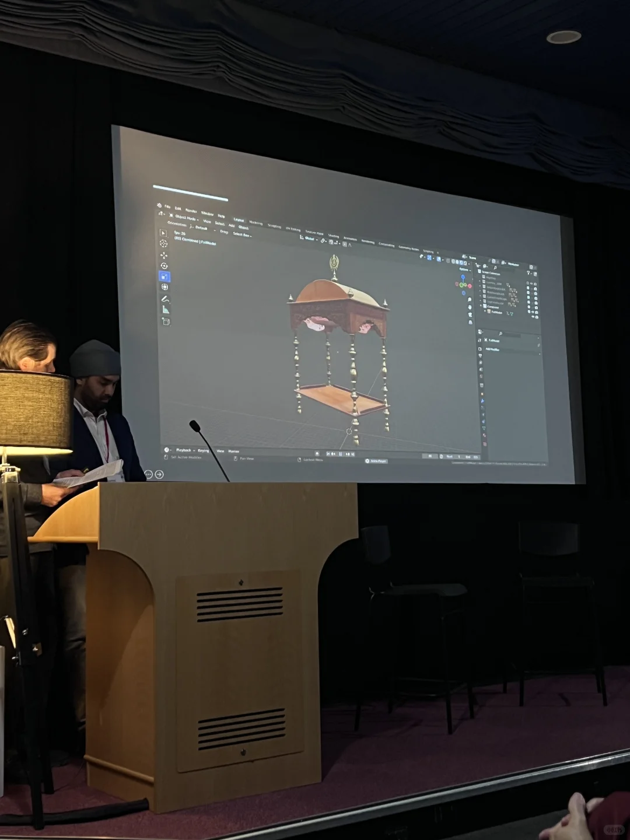Disable Combined collection render camera icon
Viewport: 630px width, 840px height.
537,313
